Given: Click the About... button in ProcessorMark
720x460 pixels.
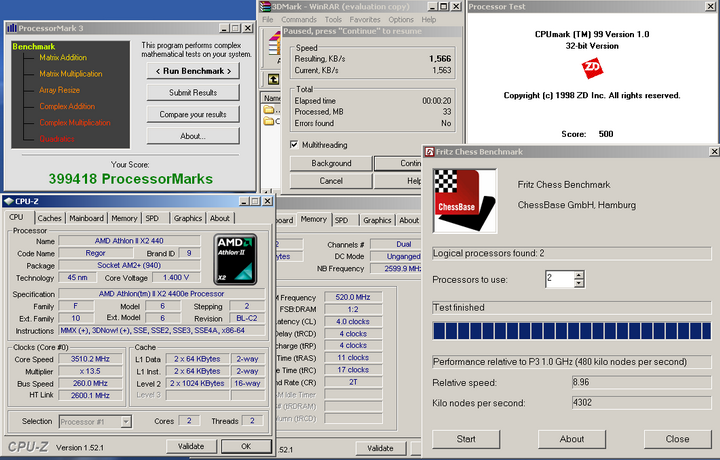Looking at the screenshot, I should [x=193, y=136].
